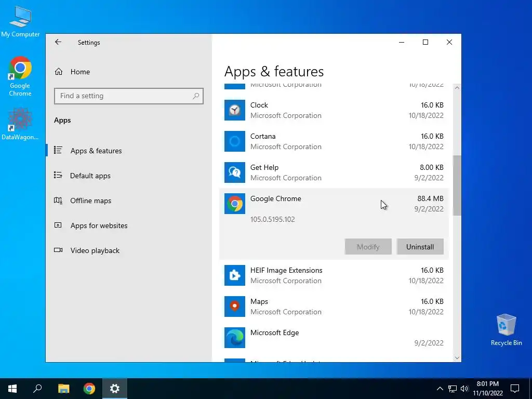Select the Recycle Bin on desktop
The width and height of the screenshot is (532, 399).
506,330
